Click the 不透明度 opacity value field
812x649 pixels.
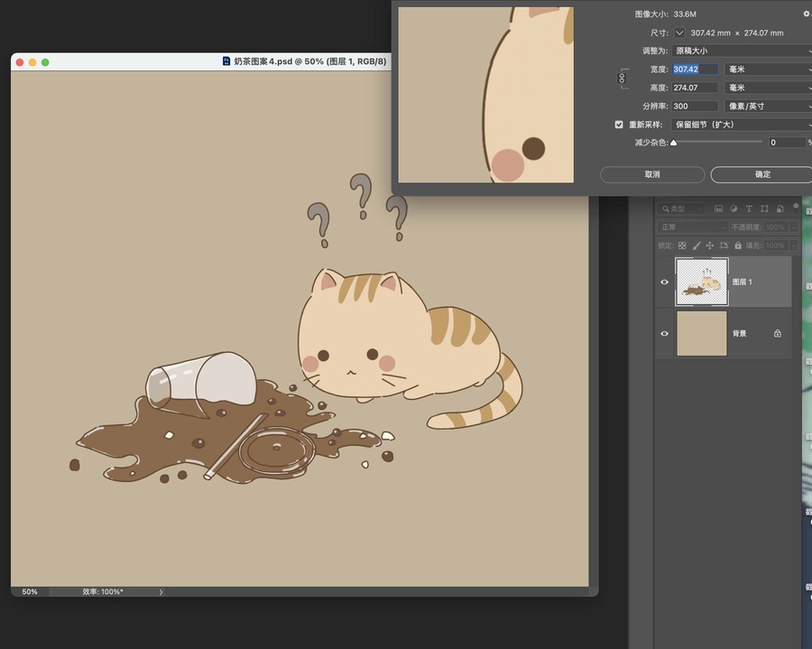tap(775, 227)
